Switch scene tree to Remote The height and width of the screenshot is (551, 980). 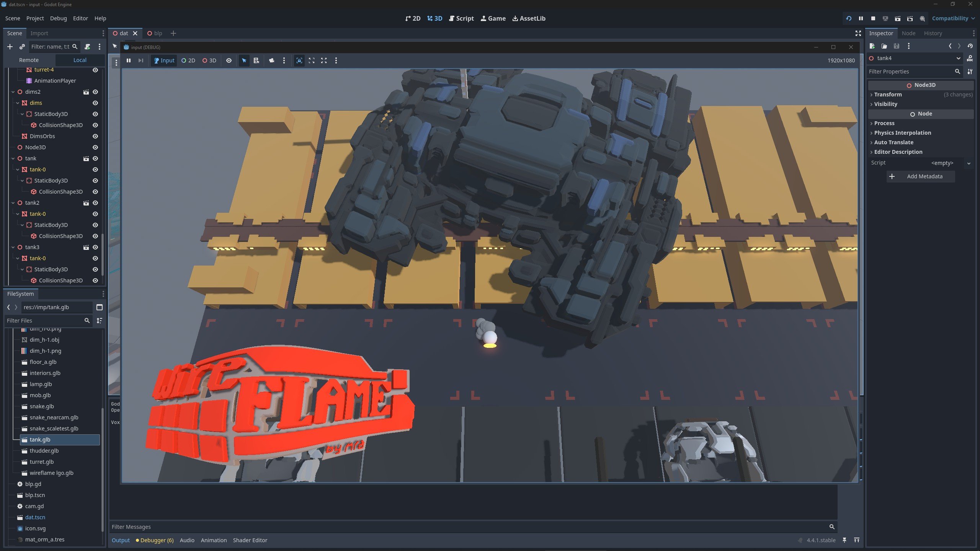point(29,60)
